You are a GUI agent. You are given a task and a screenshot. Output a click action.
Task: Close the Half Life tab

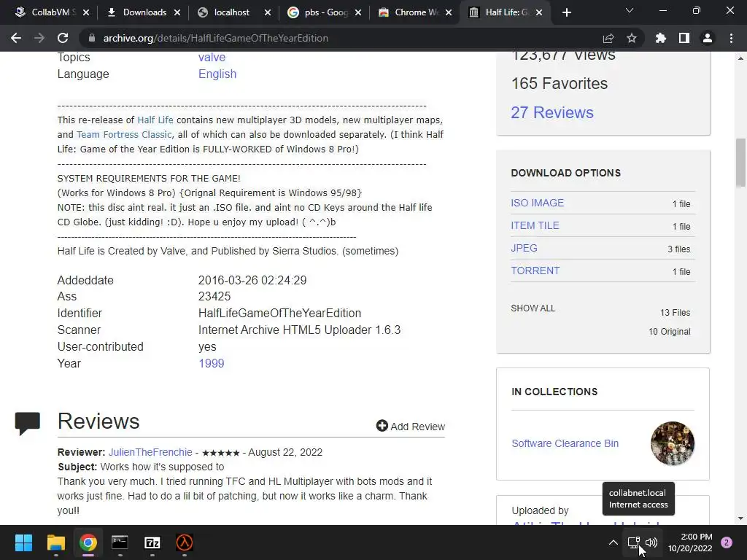[539, 12]
